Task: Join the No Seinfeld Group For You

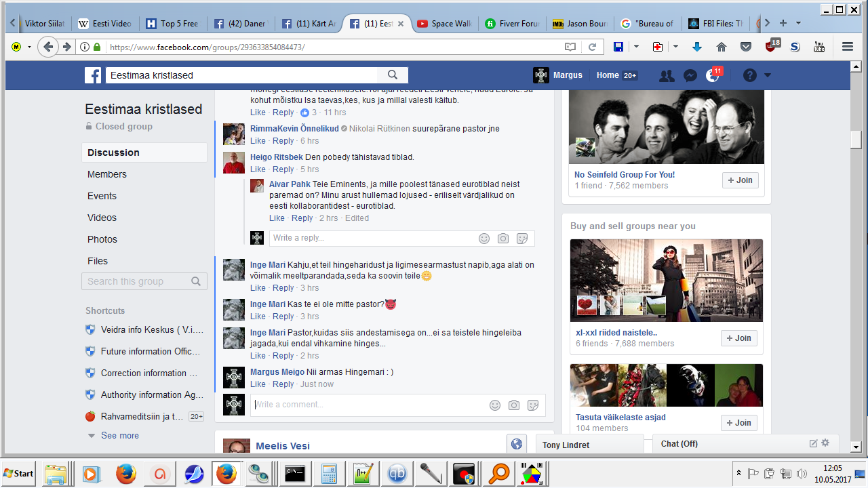Action: point(739,180)
